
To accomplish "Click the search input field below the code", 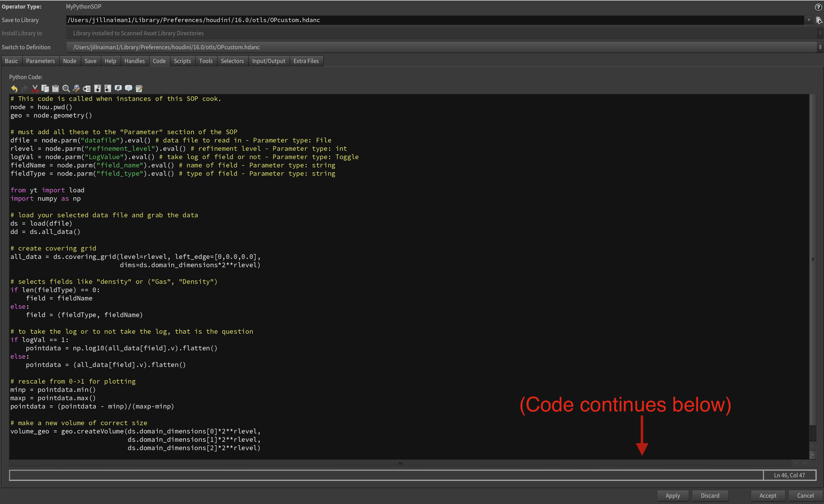I will (x=386, y=475).
